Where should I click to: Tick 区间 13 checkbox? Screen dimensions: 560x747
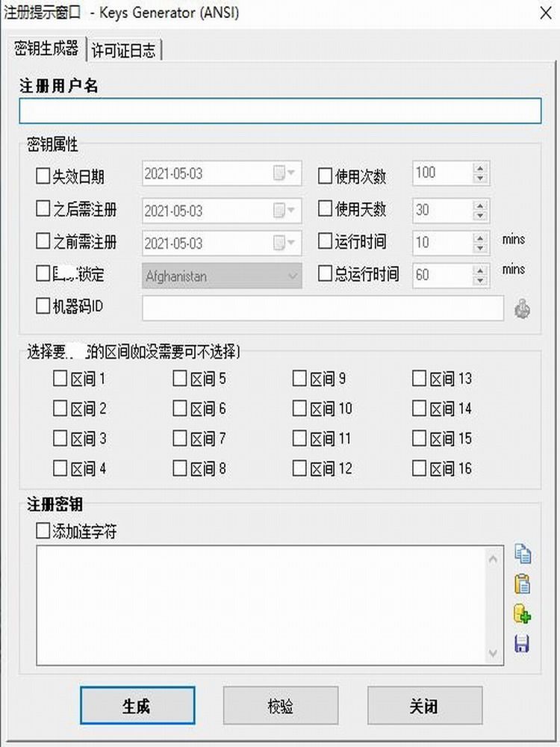tap(419, 379)
